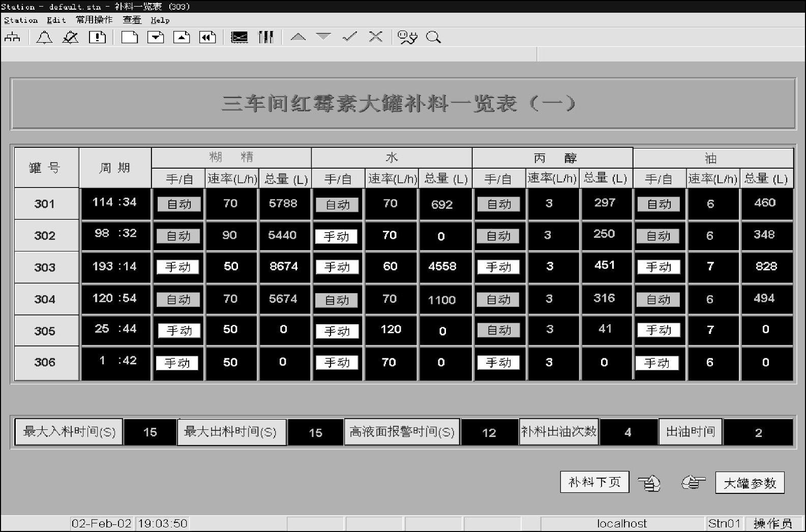This screenshot has width=806, height=532.
Task: Select tank 301 糊精 rate field 70
Action: tap(230, 204)
